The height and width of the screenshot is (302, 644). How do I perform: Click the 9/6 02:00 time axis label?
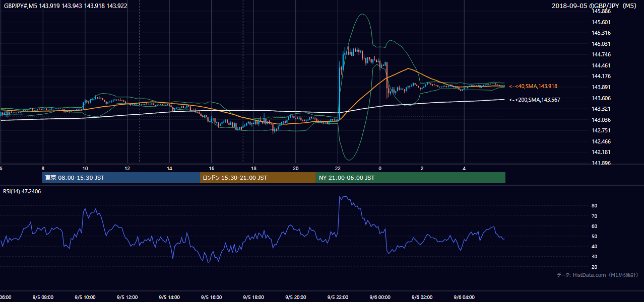(422, 297)
